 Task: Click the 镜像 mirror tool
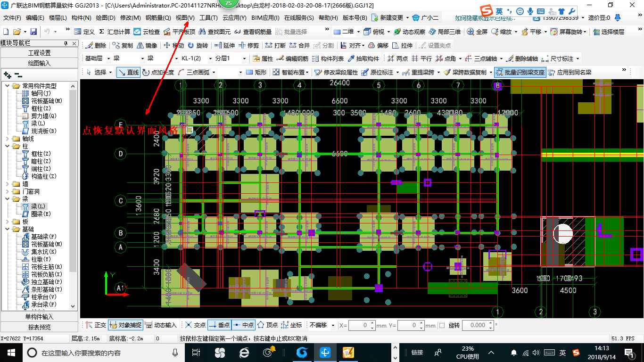147,45
